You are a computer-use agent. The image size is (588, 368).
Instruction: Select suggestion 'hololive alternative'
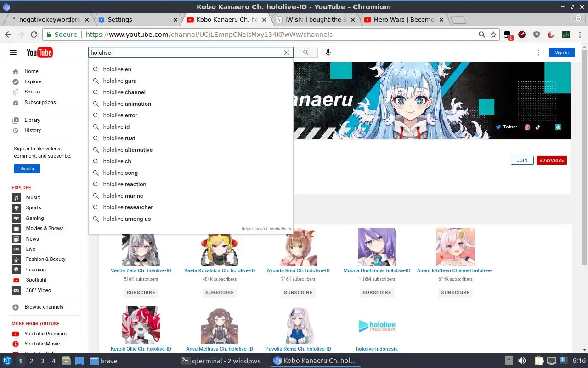tap(191, 149)
